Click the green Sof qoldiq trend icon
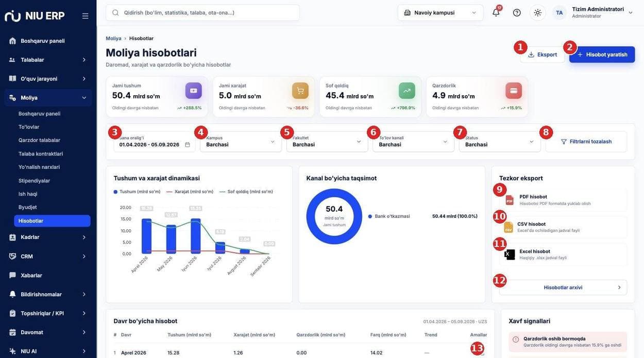The image size is (644, 358). pyautogui.click(x=407, y=91)
